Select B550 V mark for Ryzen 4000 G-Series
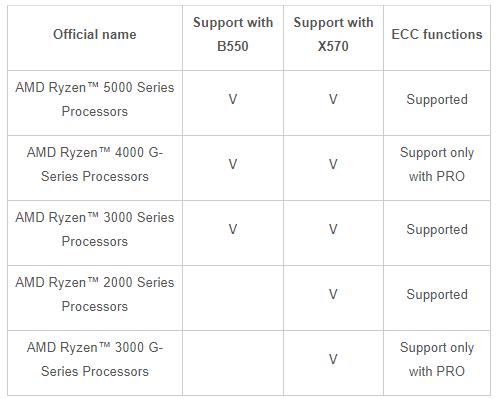The height and width of the screenshot is (399, 498). [x=233, y=164]
